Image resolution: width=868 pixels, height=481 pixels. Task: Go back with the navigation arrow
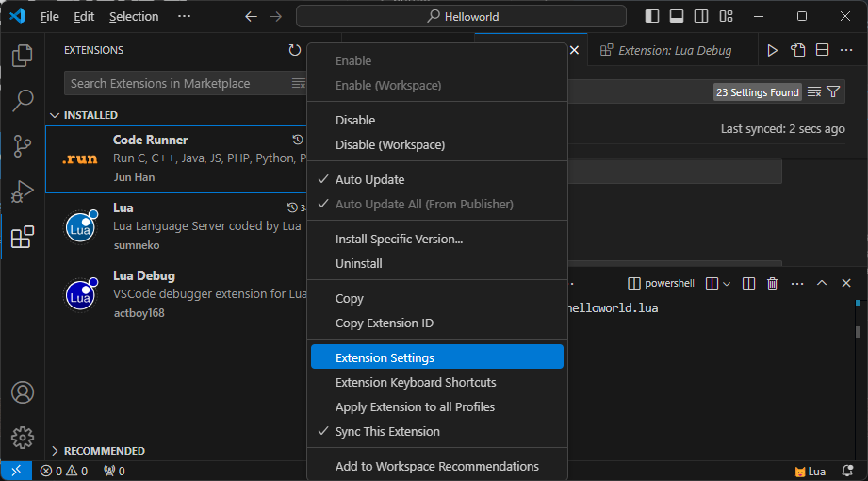(x=252, y=17)
